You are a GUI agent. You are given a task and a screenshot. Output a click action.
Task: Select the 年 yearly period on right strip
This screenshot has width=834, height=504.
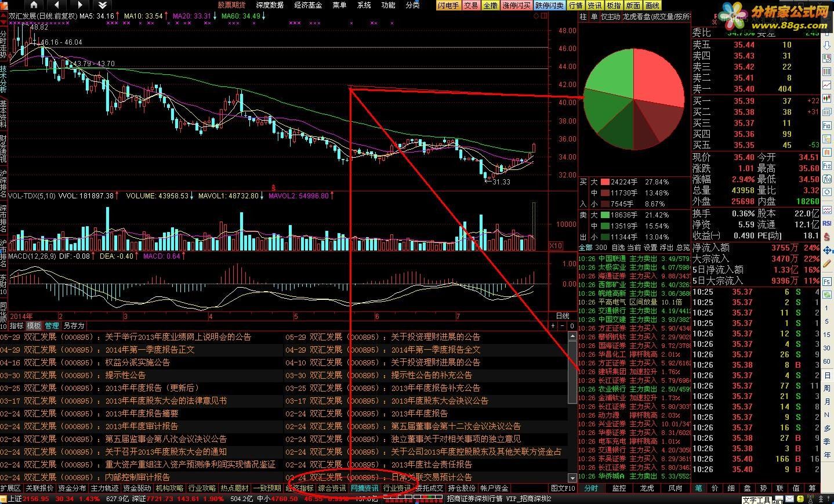pyautogui.click(x=828, y=455)
